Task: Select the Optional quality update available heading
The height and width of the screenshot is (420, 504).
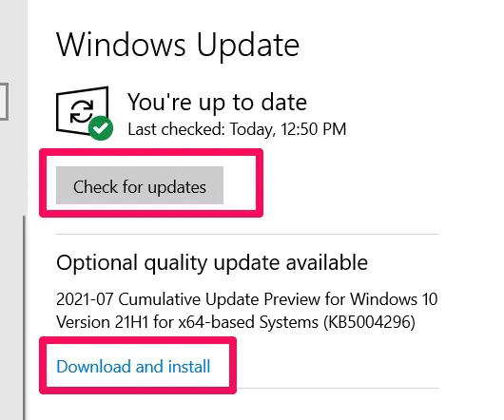Action: 212,262
